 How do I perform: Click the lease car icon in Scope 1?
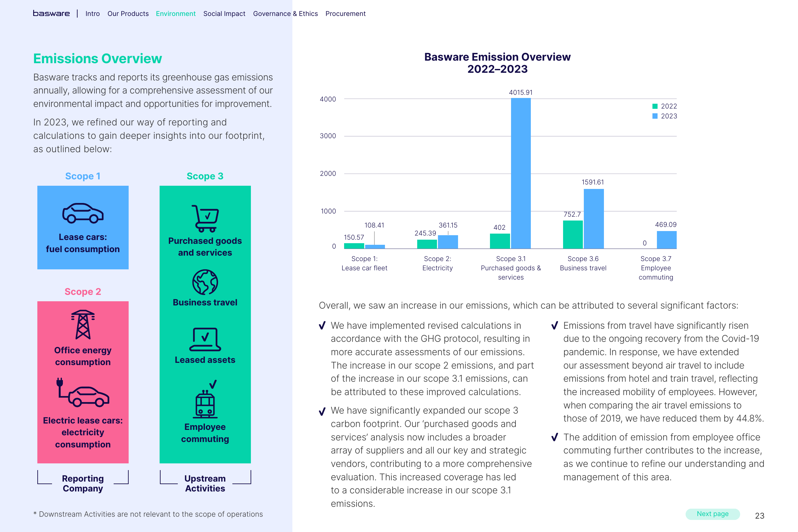point(83,213)
